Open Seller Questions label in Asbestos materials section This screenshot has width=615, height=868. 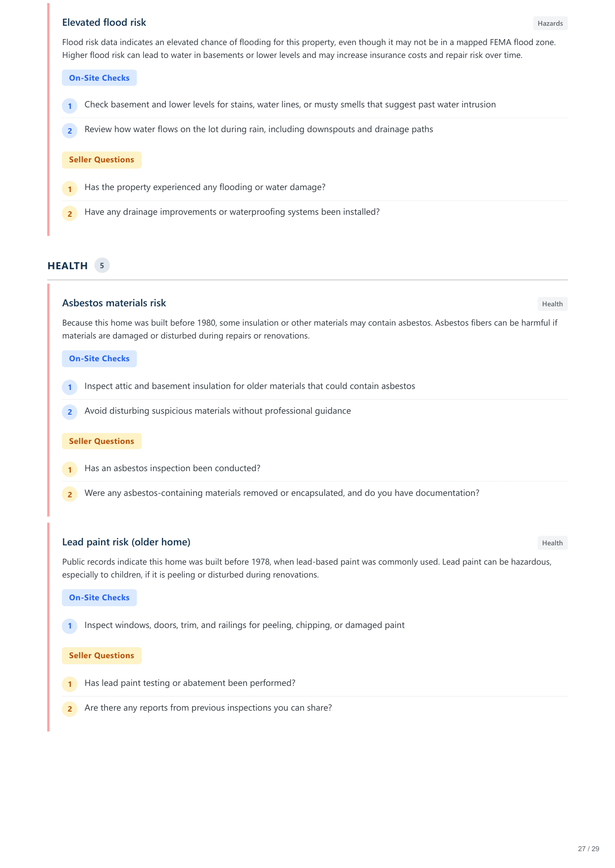pyautogui.click(x=102, y=441)
